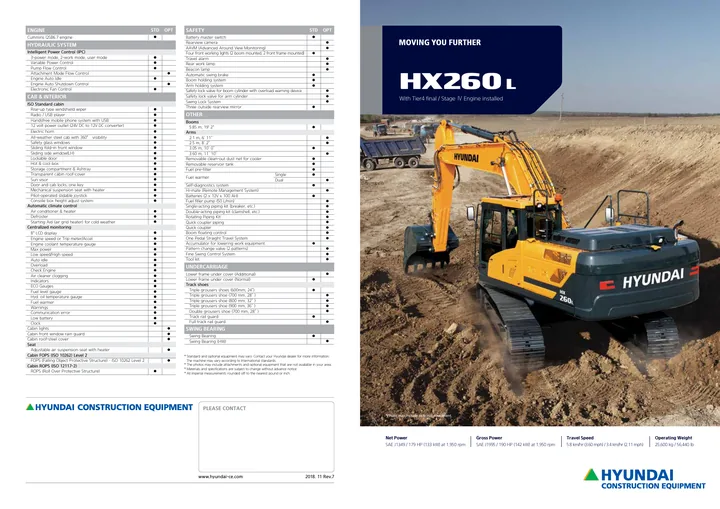
Task: Click 'Intelligent Power Control (IPC)' subheading
Action: pos(56,52)
